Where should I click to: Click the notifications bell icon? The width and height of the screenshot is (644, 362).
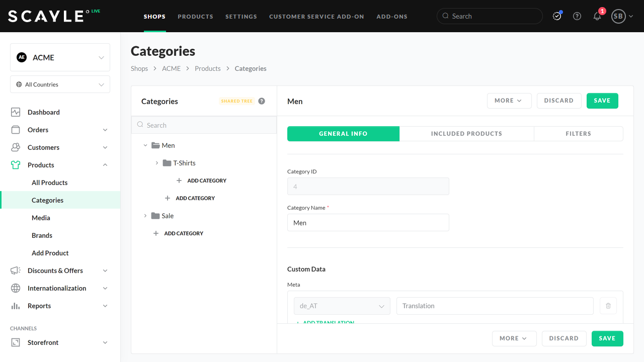click(x=597, y=16)
